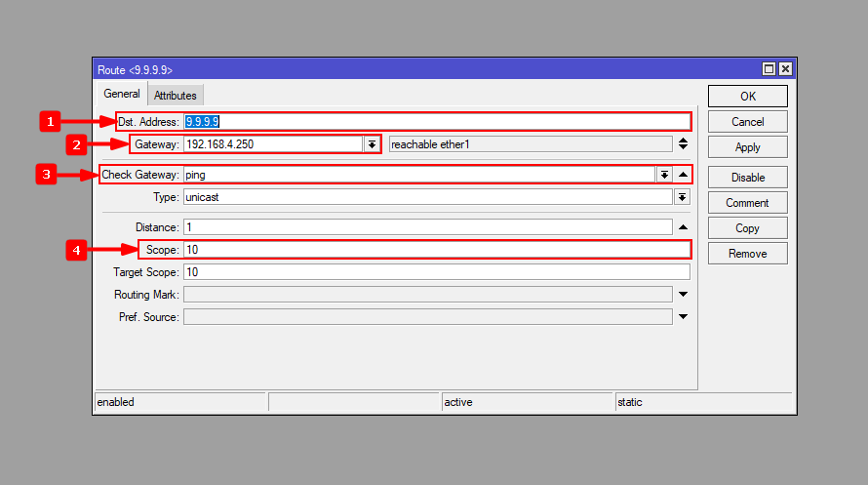
Task: Collapse the Distance field using up arrow
Action: (x=683, y=227)
